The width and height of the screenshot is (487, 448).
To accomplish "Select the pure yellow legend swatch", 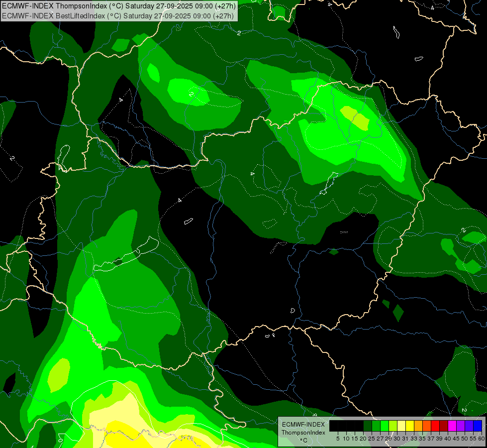I will click(x=410, y=426).
